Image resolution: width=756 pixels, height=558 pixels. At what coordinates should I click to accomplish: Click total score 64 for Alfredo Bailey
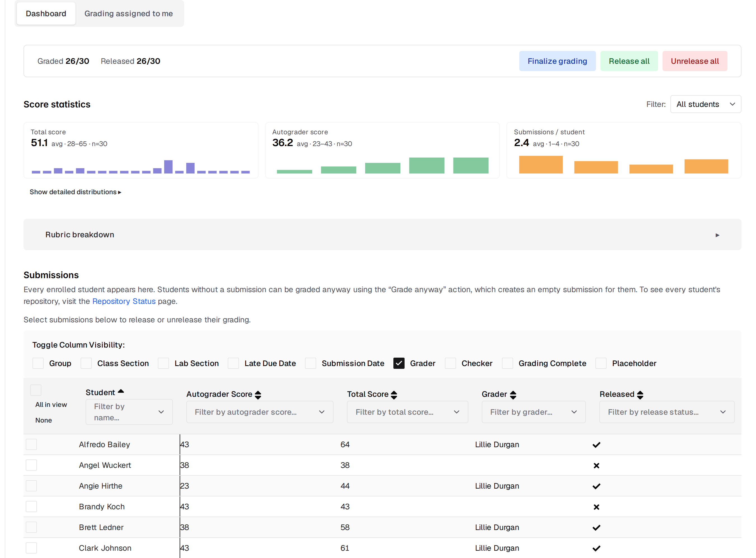pos(345,444)
